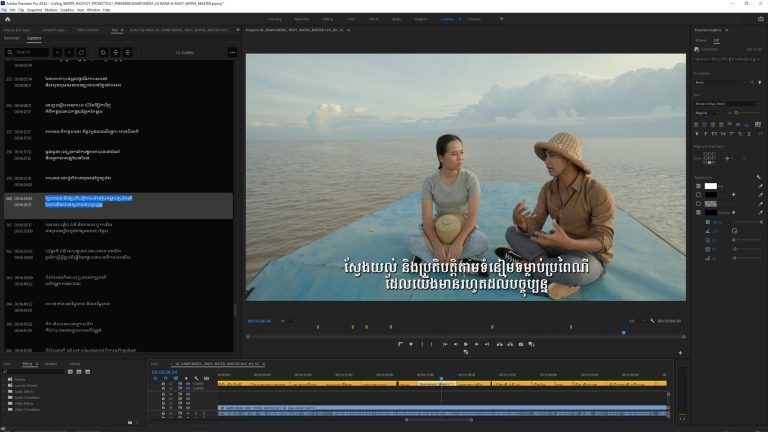
Task: Switch to Learning workspace
Action: coord(275,19)
